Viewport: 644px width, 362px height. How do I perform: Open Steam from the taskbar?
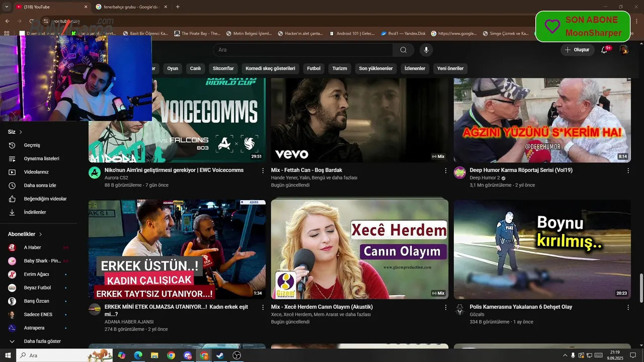(x=220, y=355)
